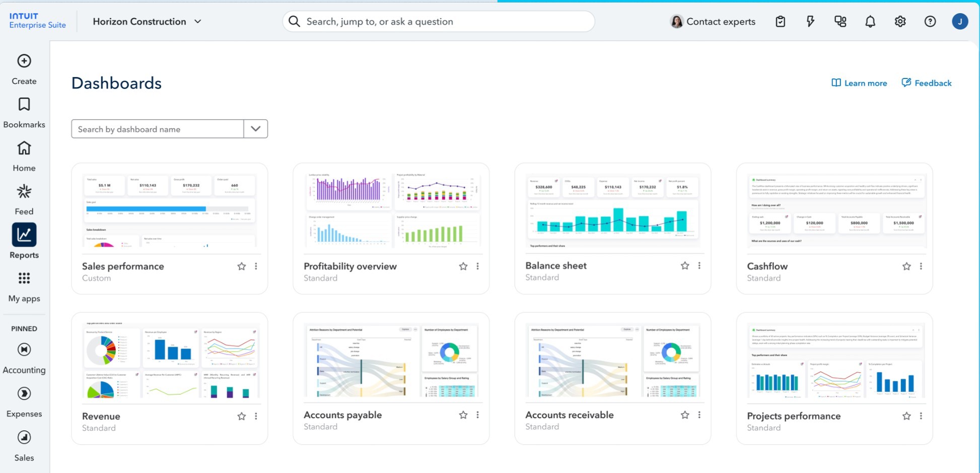Star the Revenue dashboard
The height and width of the screenshot is (473, 980).
242,416
